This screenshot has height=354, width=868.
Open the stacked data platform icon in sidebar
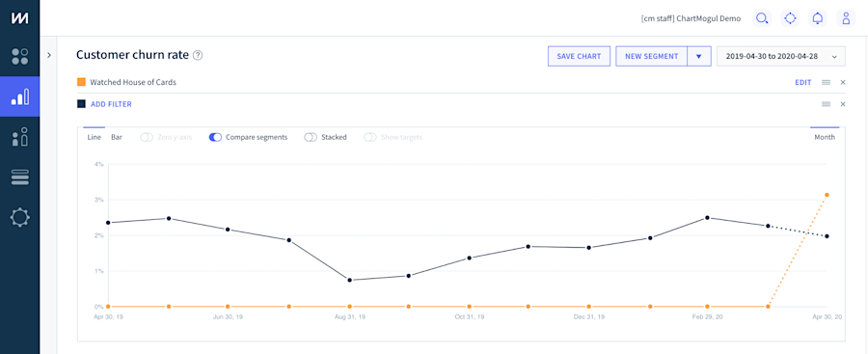(x=20, y=177)
